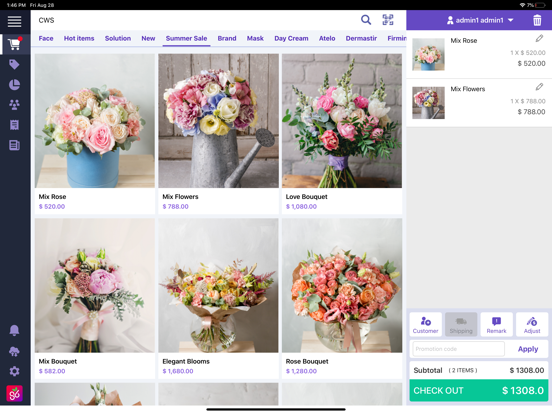The width and height of the screenshot is (552, 414).
Task: Click the $ 1,080.00 Love Bouquet price
Action: (x=301, y=207)
